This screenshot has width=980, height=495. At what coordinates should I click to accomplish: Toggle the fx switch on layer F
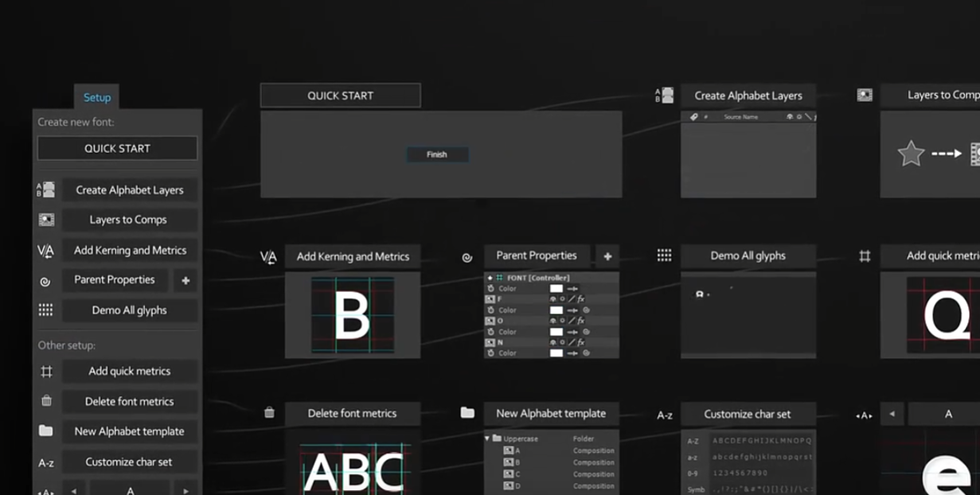click(x=581, y=299)
